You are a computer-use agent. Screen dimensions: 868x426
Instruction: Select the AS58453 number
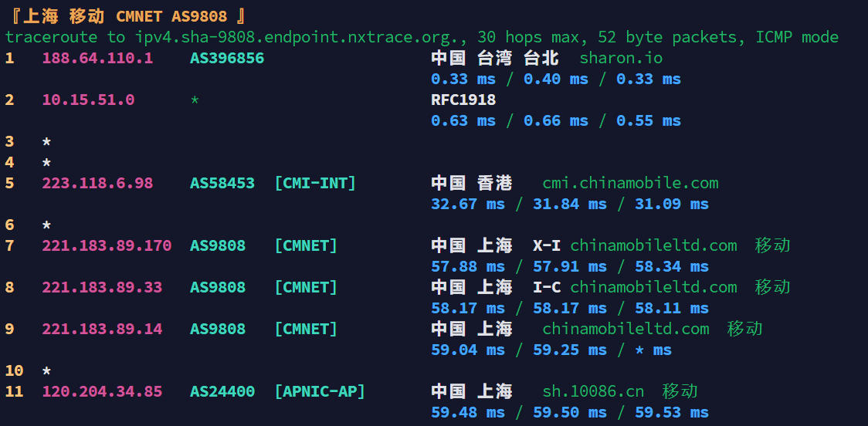coord(222,183)
